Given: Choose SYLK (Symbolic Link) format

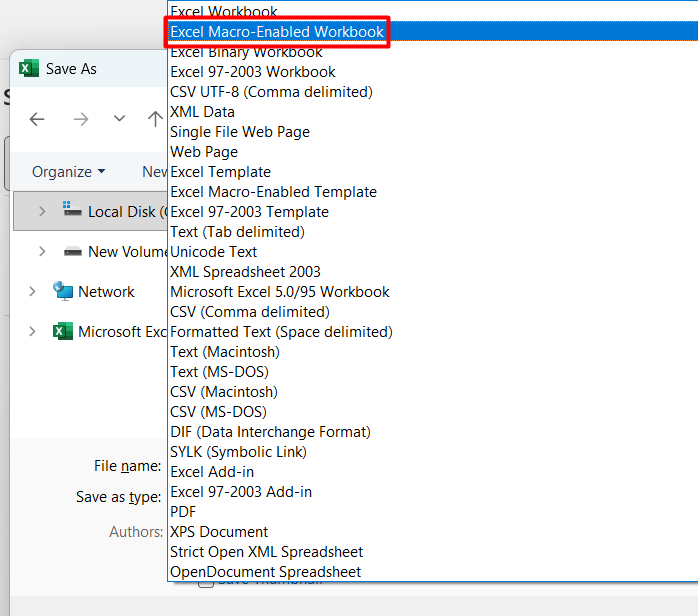Looking at the screenshot, I should [433, 452].
